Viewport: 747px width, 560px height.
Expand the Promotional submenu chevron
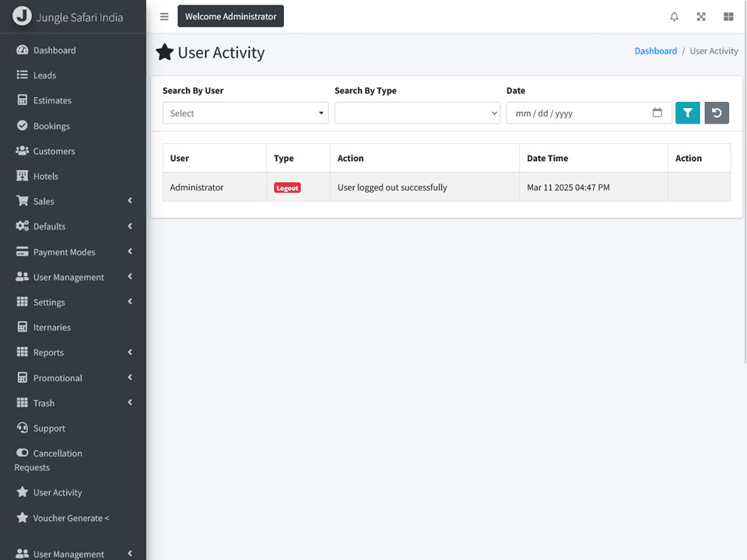pos(130,377)
